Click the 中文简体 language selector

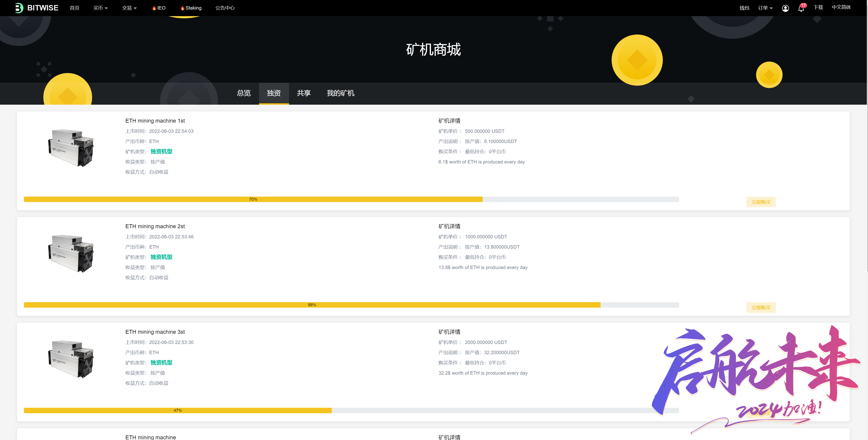click(841, 7)
